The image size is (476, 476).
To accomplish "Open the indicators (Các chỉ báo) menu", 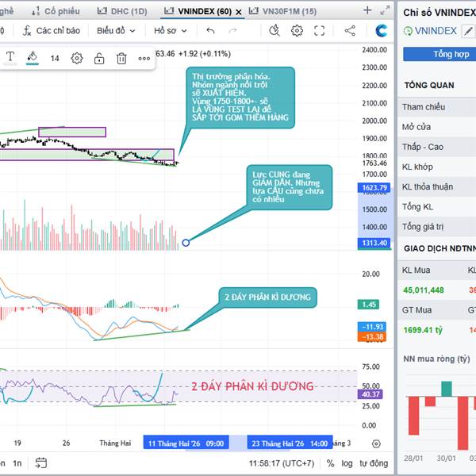I will [52, 31].
